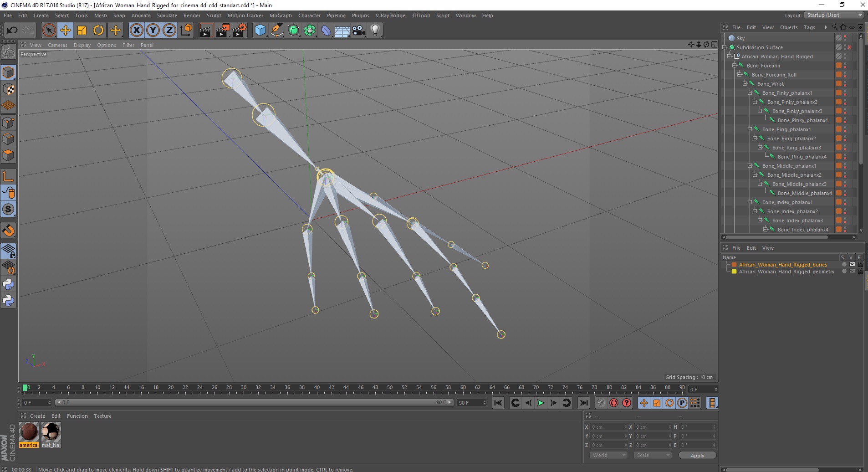Switch to Texture mode checker icon
Viewport: 868px width, 472px height.
[x=8, y=89]
